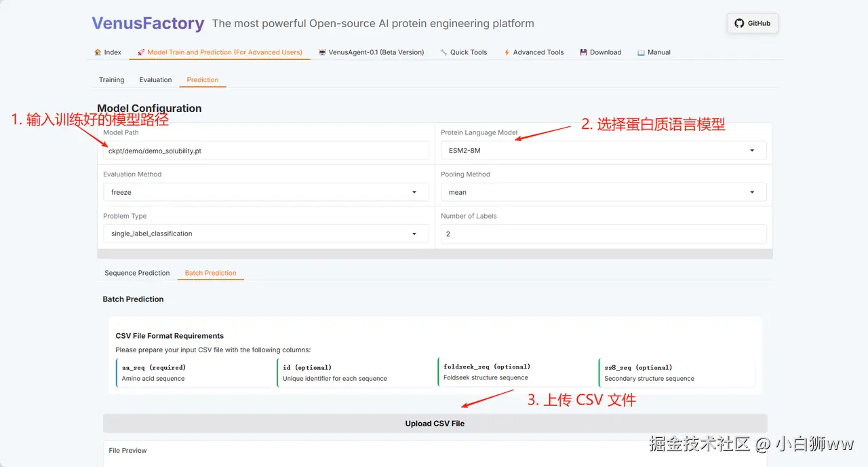Click the Number of Labels field
868x467 pixels.
604,233
